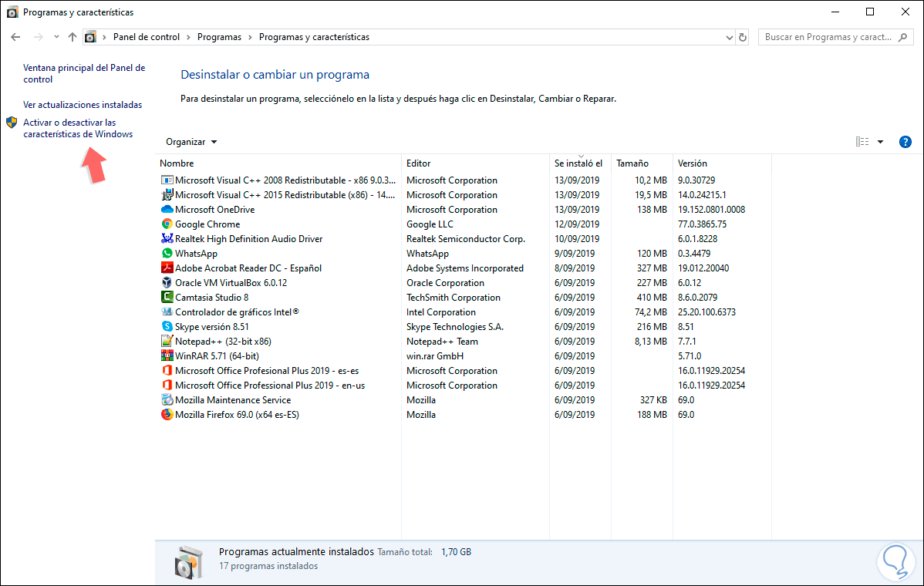
Task: Click the Microsoft Visual C++ 2015 Redistributable icon
Action: pyautogui.click(x=167, y=195)
